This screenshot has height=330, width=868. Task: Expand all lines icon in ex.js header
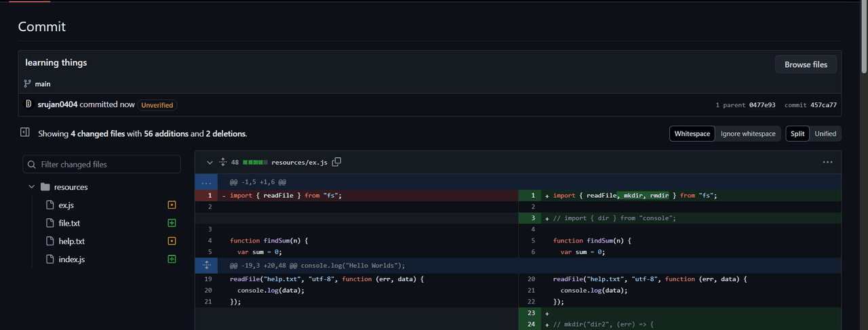point(222,162)
